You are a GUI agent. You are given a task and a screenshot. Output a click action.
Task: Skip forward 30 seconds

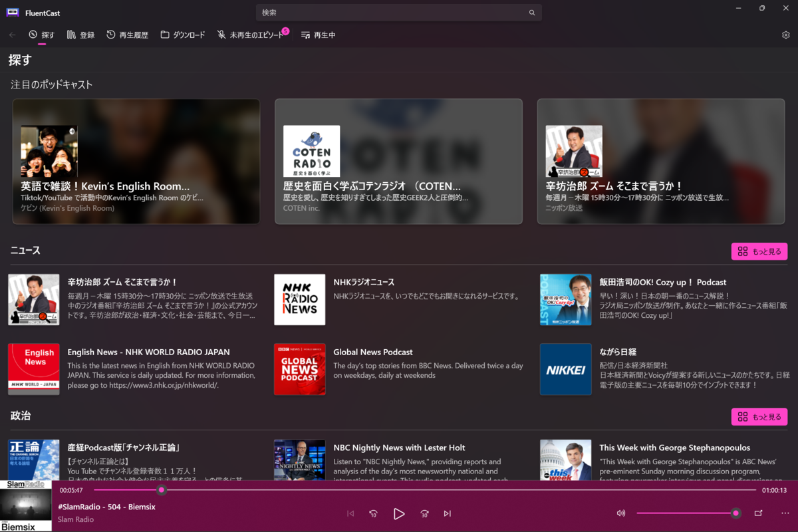[424, 513]
